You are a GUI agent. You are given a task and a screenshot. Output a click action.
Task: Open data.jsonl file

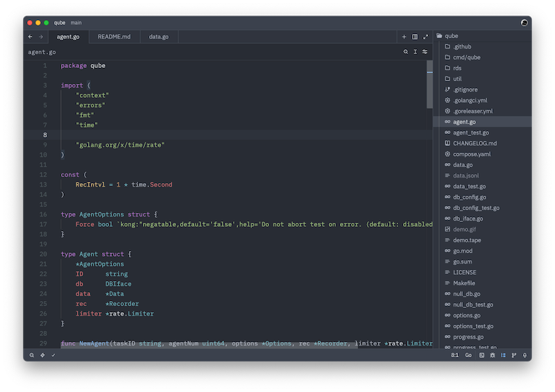482,176
